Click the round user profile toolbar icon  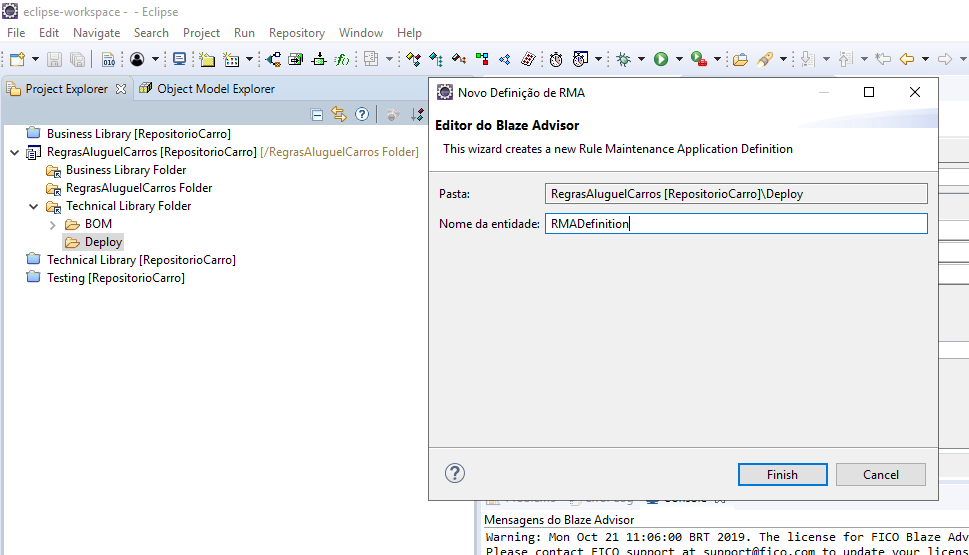click(137, 59)
